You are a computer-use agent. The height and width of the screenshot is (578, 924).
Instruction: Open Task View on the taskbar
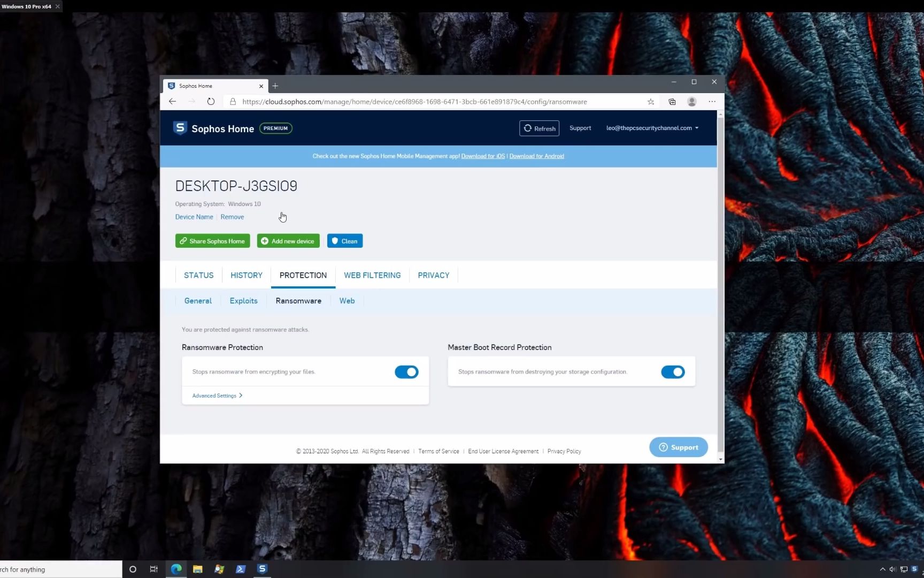pyautogui.click(x=154, y=569)
